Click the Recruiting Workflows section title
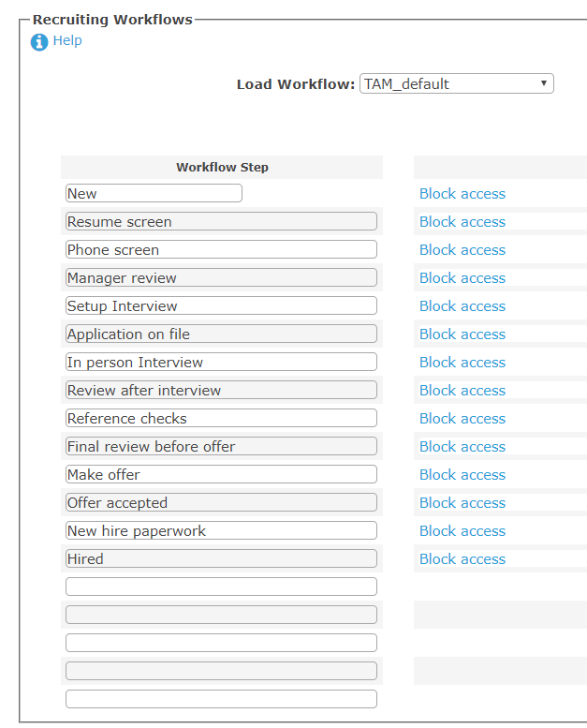This screenshot has height=728, width=587. click(112, 20)
